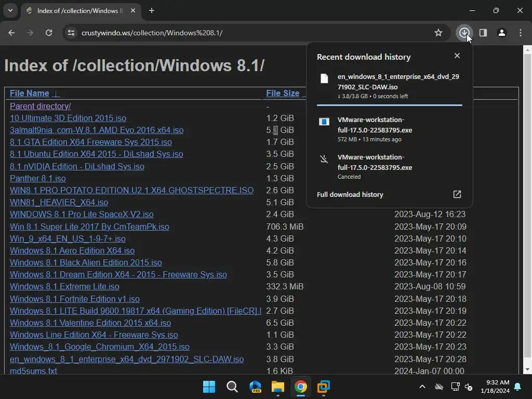Show hidden system tray icons
The image size is (532, 399).
pyautogui.click(x=422, y=387)
